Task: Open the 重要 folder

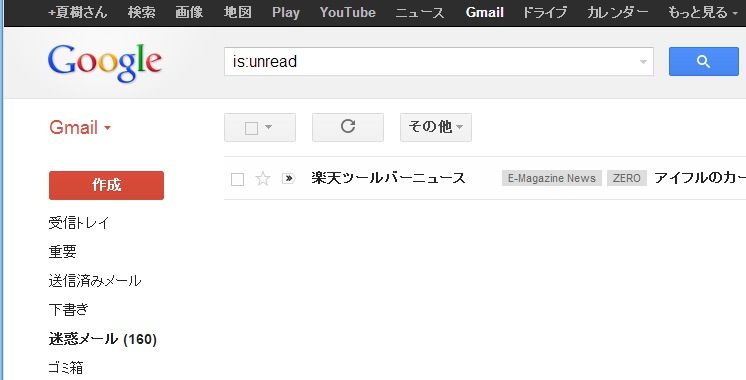Action: [62, 252]
